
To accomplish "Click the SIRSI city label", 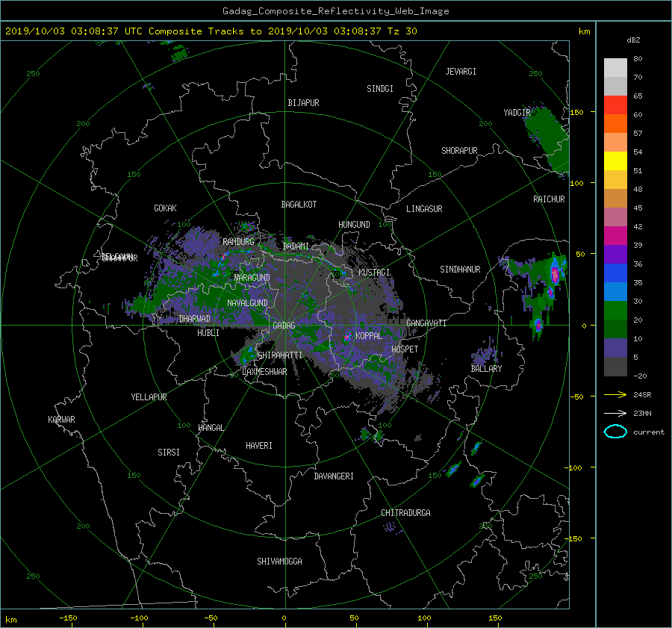I will click(169, 453).
